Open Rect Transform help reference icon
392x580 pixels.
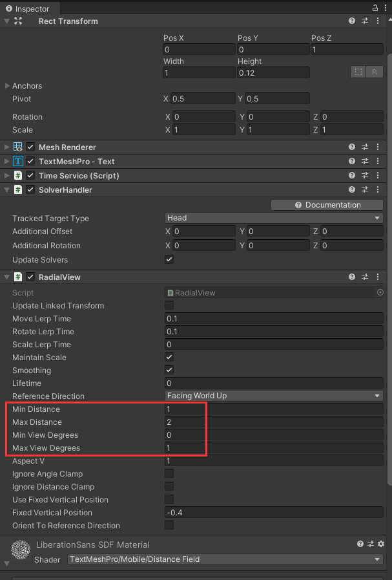point(352,21)
